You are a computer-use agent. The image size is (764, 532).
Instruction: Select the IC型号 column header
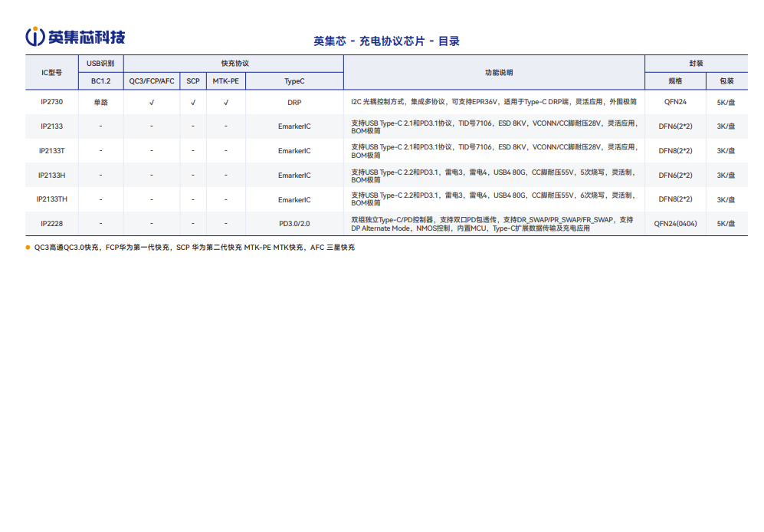[51, 73]
